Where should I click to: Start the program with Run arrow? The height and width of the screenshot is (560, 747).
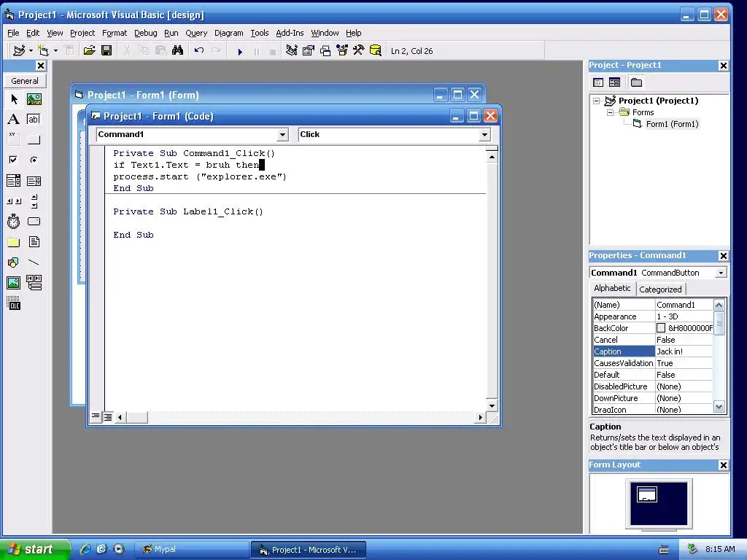(240, 51)
